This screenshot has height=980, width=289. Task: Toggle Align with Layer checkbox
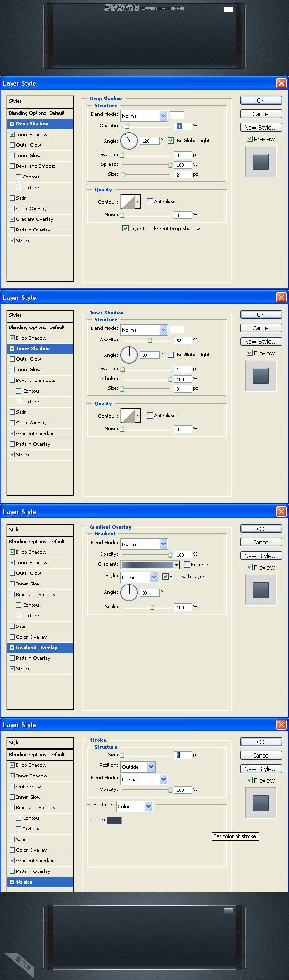click(165, 576)
